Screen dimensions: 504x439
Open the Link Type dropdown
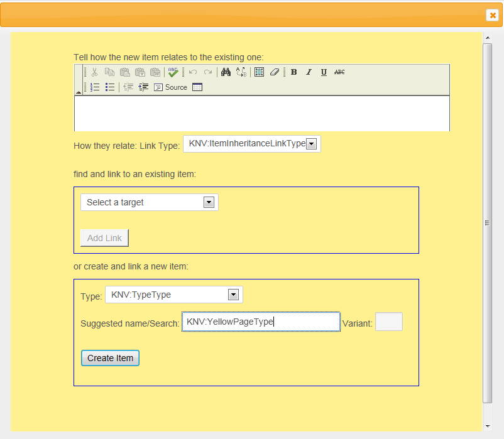[252, 144]
